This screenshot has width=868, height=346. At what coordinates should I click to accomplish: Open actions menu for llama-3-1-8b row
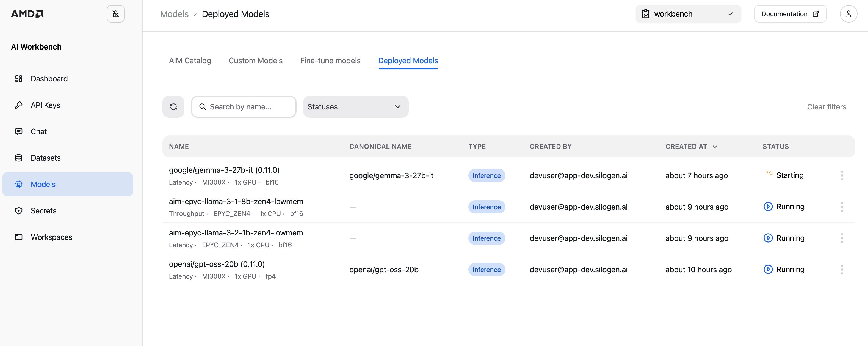(x=842, y=207)
